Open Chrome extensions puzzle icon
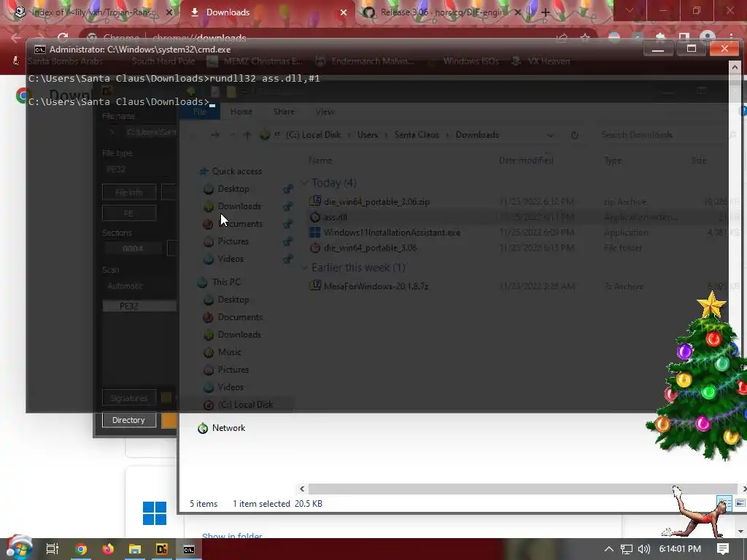747x560 pixels. [x=660, y=38]
